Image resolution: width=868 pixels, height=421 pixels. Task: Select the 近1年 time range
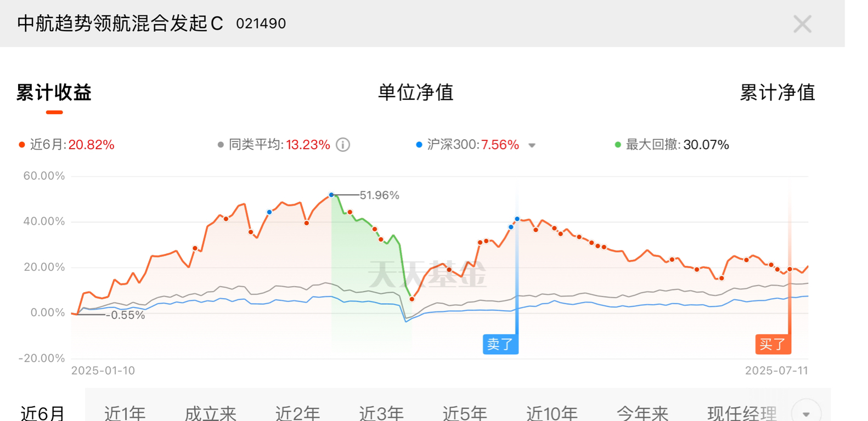[125, 413]
